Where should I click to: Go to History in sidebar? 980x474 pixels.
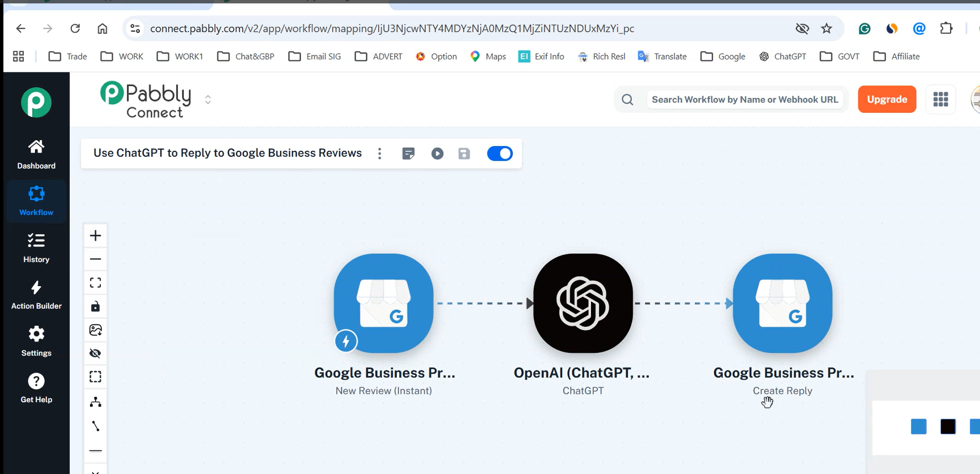point(36,248)
